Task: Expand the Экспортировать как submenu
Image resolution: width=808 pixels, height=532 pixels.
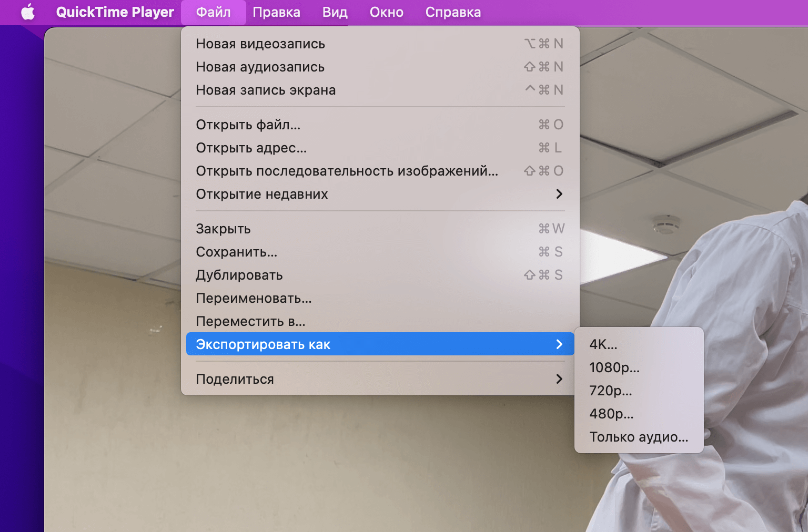Action: point(263,344)
